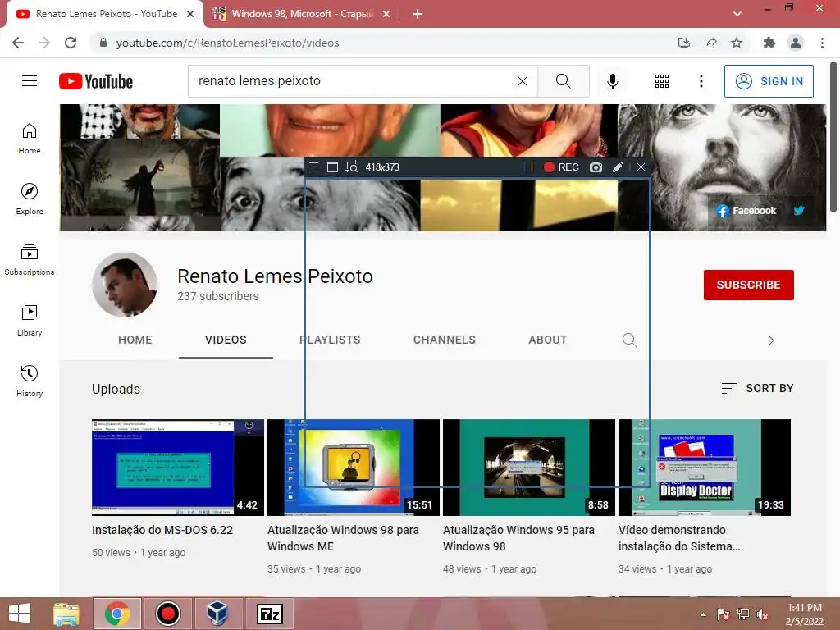Viewport: 840px width, 630px height.
Task: Switch to the HOME channel tab
Action: [135, 340]
